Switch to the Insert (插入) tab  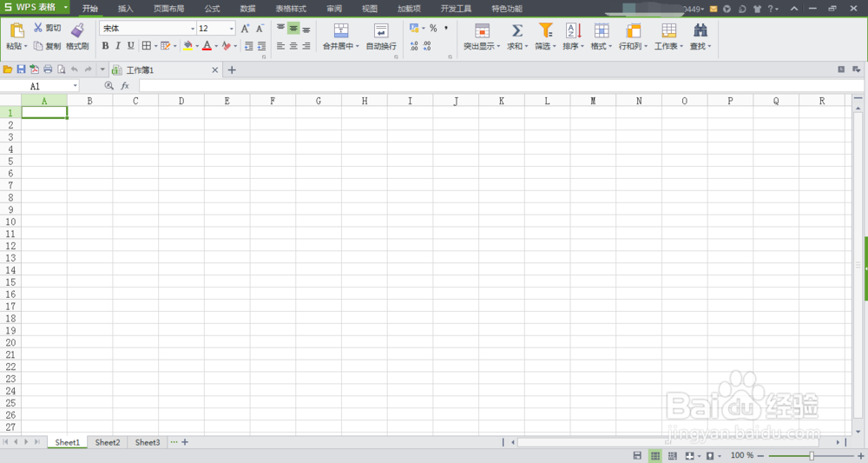126,9
